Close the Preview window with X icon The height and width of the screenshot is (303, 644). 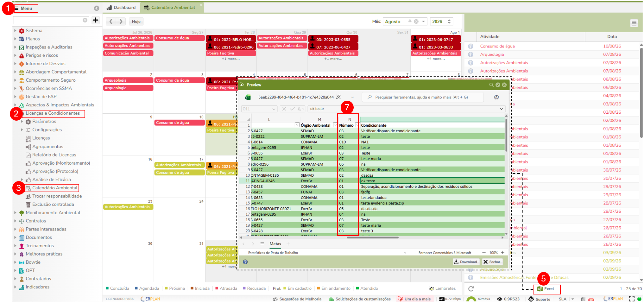click(x=504, y=85)
